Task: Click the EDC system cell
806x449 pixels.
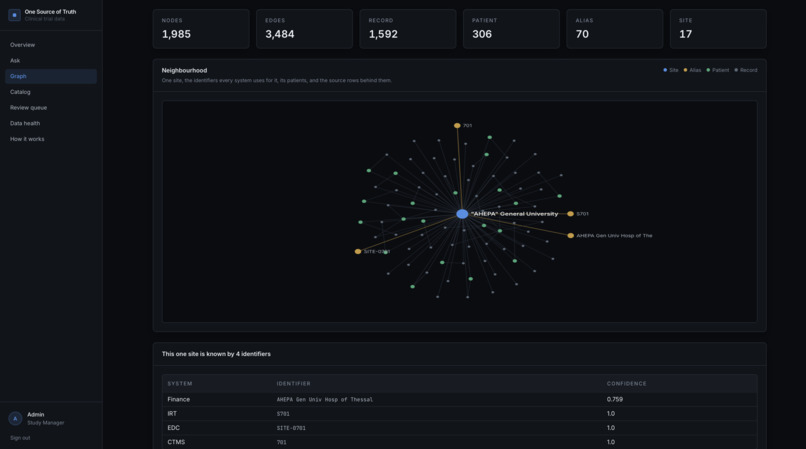Action: 173,428
